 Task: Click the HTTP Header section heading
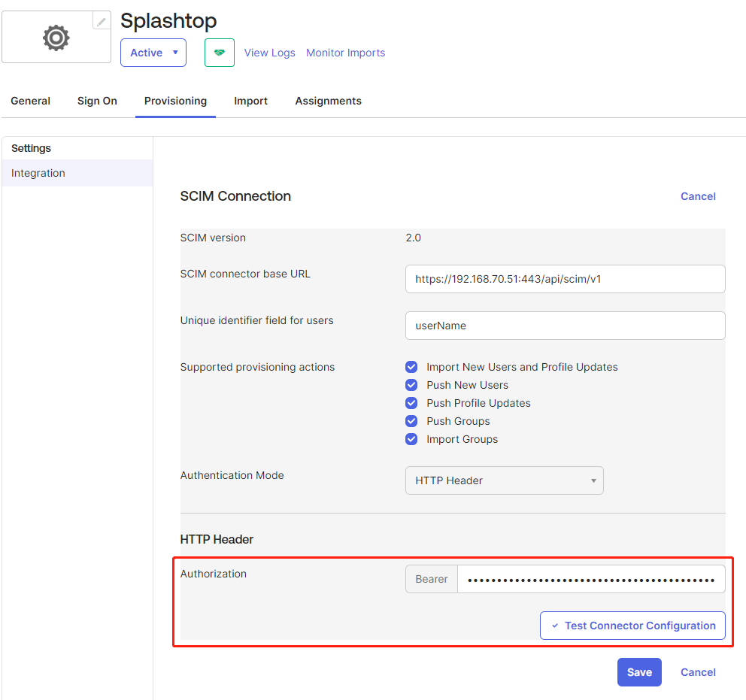(x=217, y=540)
